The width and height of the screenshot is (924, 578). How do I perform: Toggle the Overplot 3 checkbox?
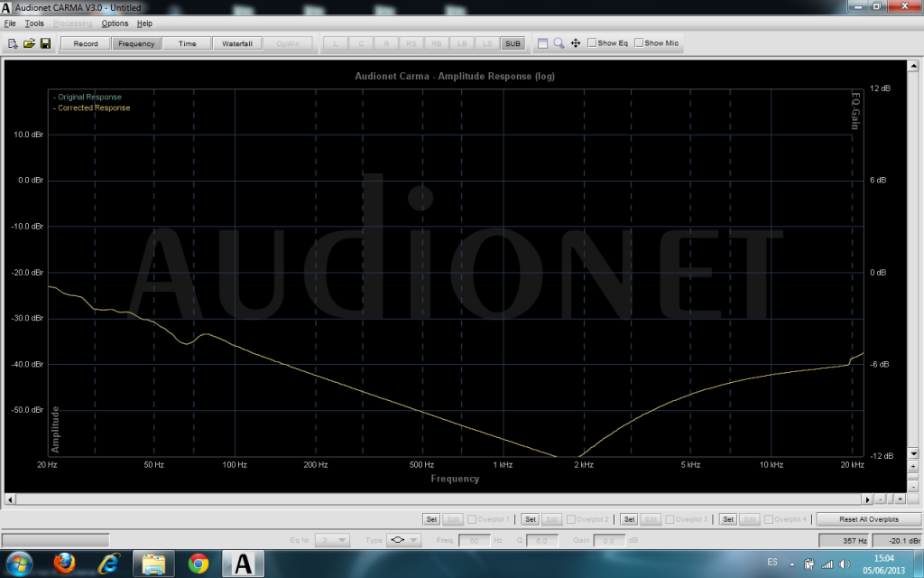[670, 519]
